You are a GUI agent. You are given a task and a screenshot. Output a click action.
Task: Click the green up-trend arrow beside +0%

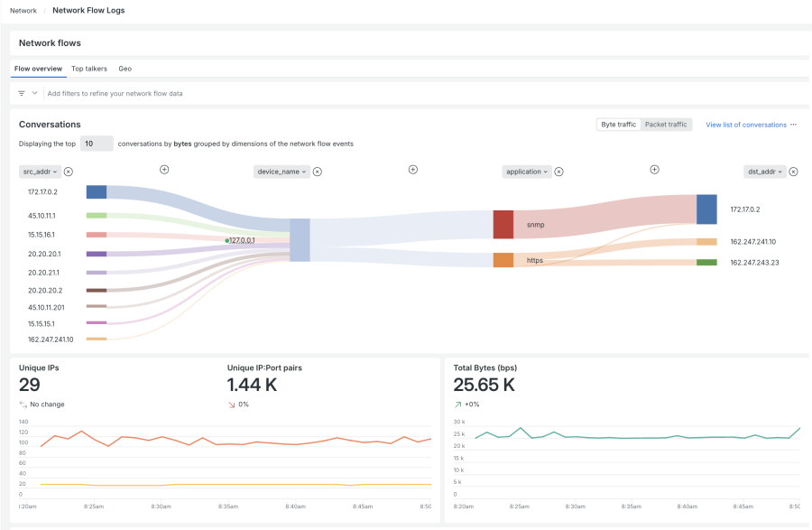click(457, 404)
